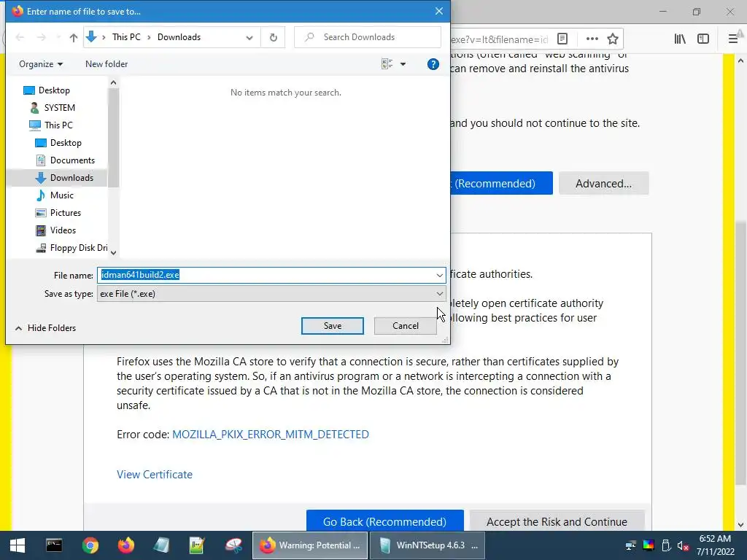Click the color display tray icon
Screen dimensions: 747x560
(649, 545)
